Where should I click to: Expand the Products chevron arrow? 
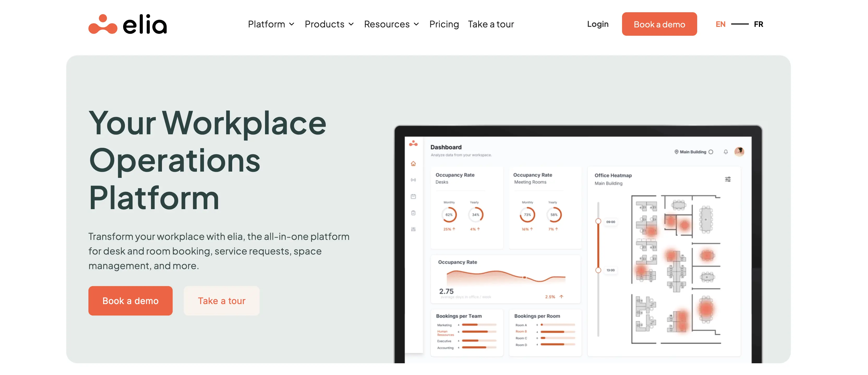click(351, 24)
